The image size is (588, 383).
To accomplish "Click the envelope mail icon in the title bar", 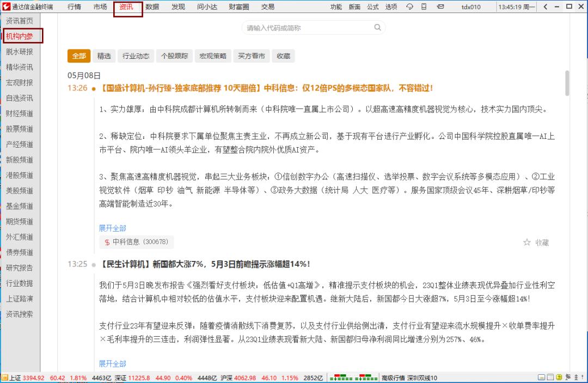I will tap(440, 7).
